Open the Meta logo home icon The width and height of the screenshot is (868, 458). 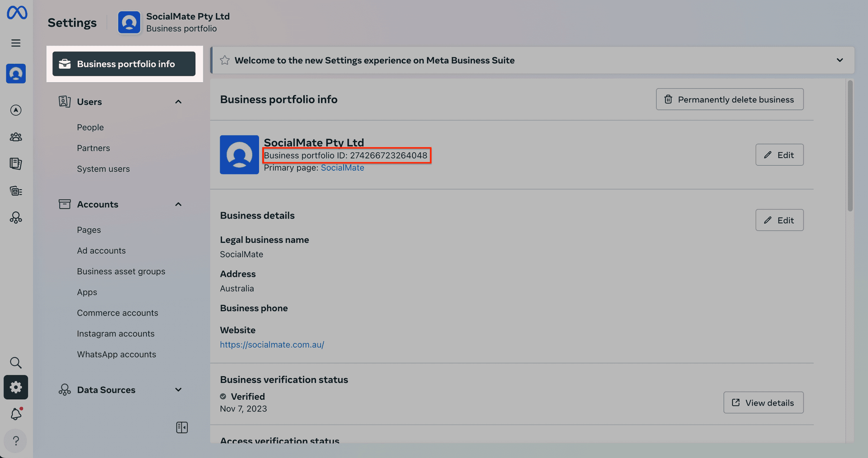[x=16, y=13]
